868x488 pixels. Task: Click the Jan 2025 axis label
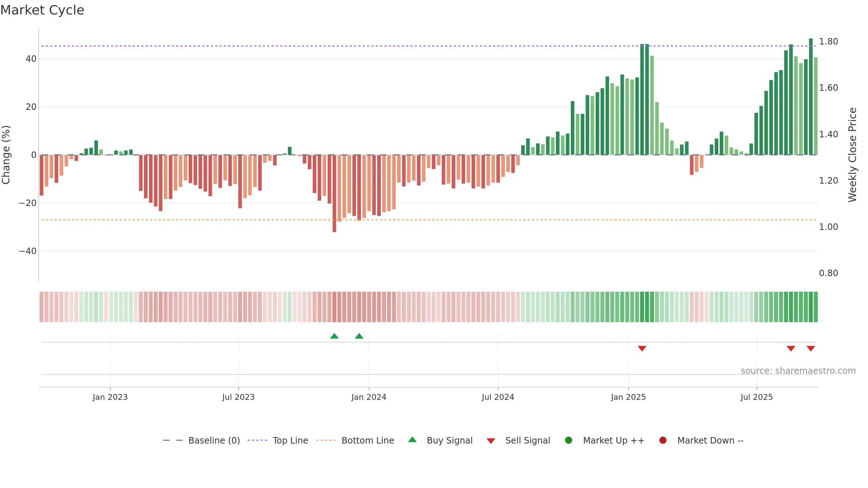point(628,397)
